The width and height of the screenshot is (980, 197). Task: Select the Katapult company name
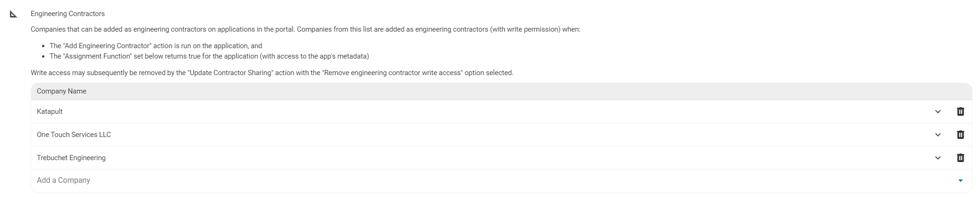tap(50, 111)
